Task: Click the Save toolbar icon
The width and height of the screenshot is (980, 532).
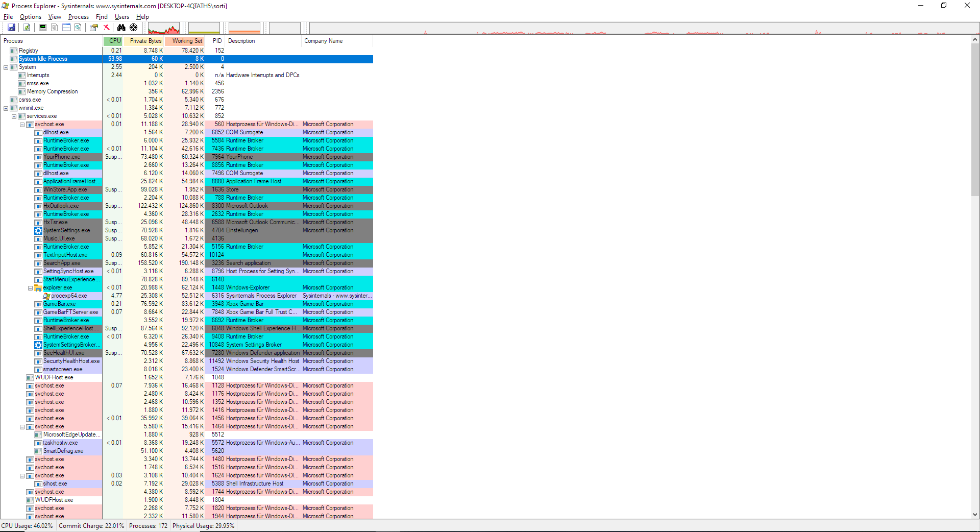Action: (11, 28)
